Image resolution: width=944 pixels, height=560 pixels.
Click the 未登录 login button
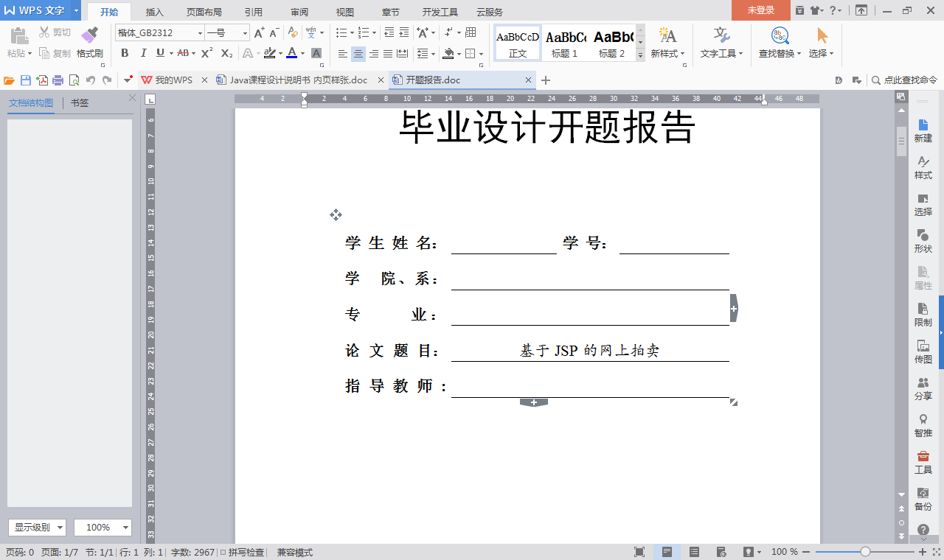pos(760,11)
